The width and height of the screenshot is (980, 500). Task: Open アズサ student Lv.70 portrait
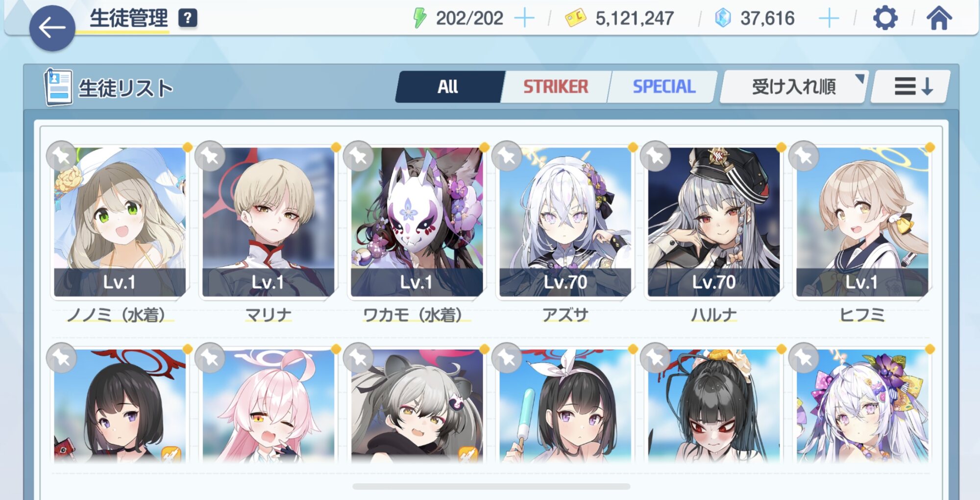coord(565,222)
